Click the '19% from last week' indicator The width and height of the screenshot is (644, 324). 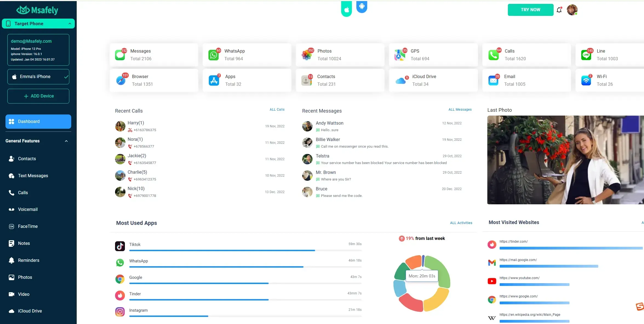tap(422, 239)
